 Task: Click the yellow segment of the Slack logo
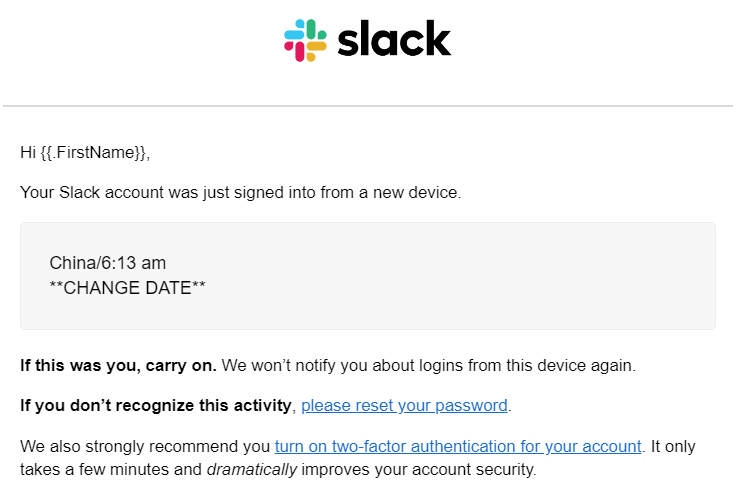click(316, 51)
